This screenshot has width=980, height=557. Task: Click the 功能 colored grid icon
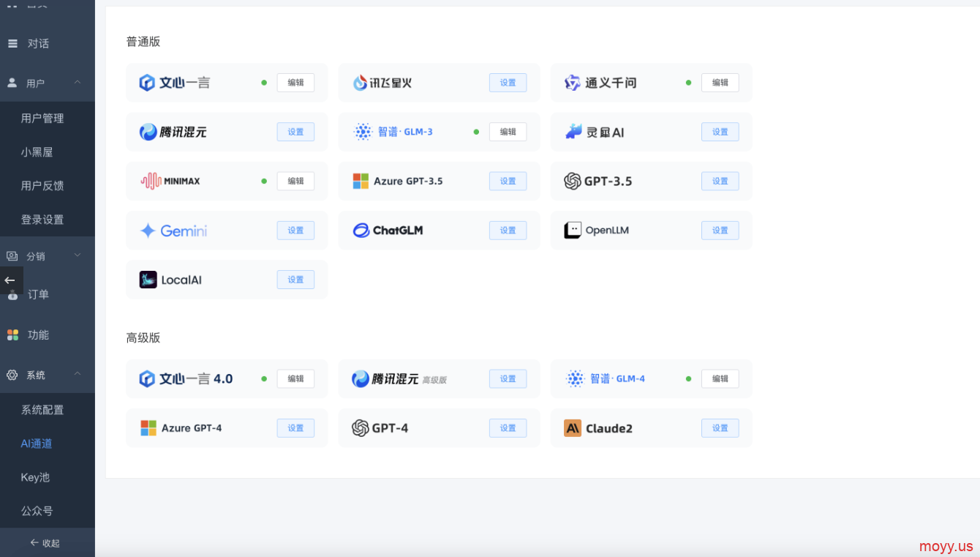click(x=12, y=334)
